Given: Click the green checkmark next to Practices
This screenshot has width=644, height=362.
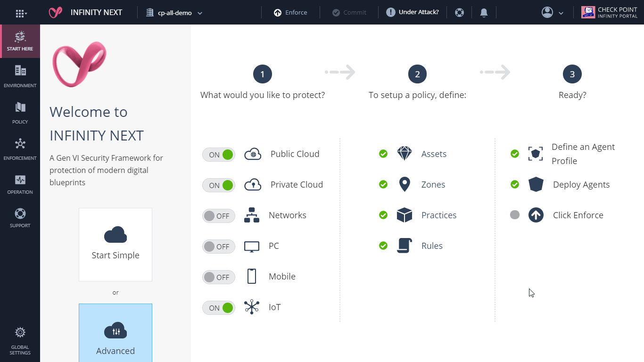Looking at the screenshot, I should click(x=383, y=215).
